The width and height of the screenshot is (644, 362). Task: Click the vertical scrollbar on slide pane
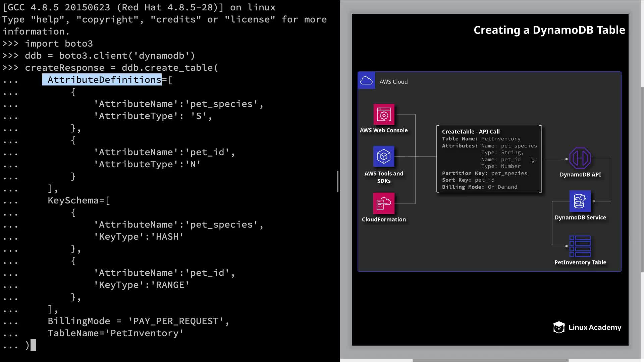(x=642, y=179)
